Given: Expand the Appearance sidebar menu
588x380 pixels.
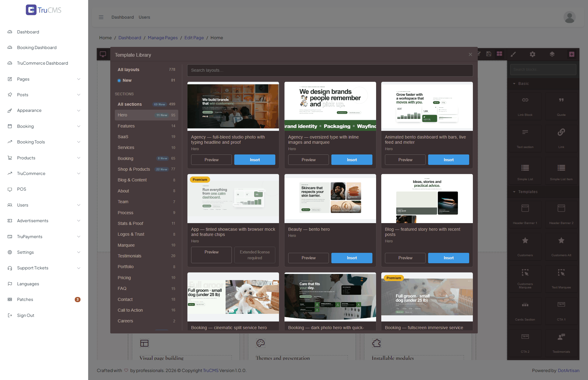Looking at the screenshot, I should pos(44,110).
